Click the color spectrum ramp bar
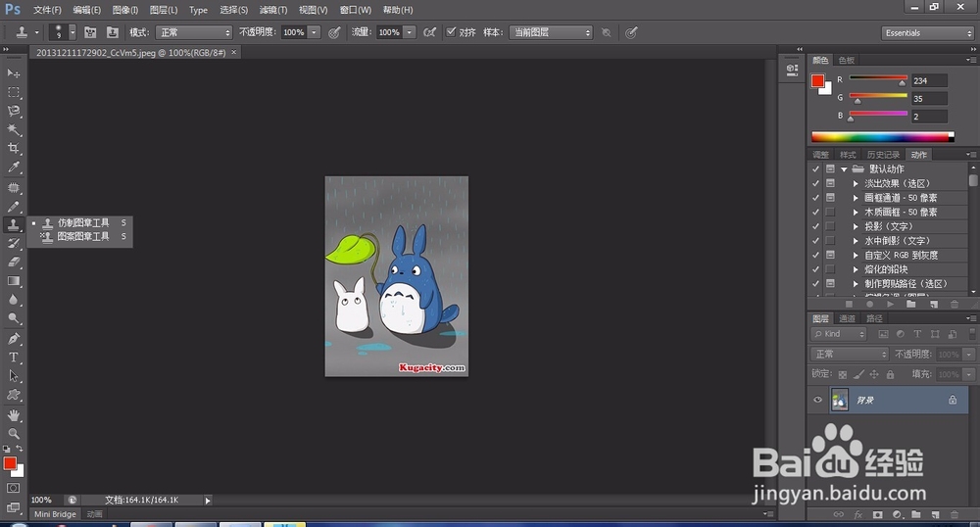 (883, 137)
